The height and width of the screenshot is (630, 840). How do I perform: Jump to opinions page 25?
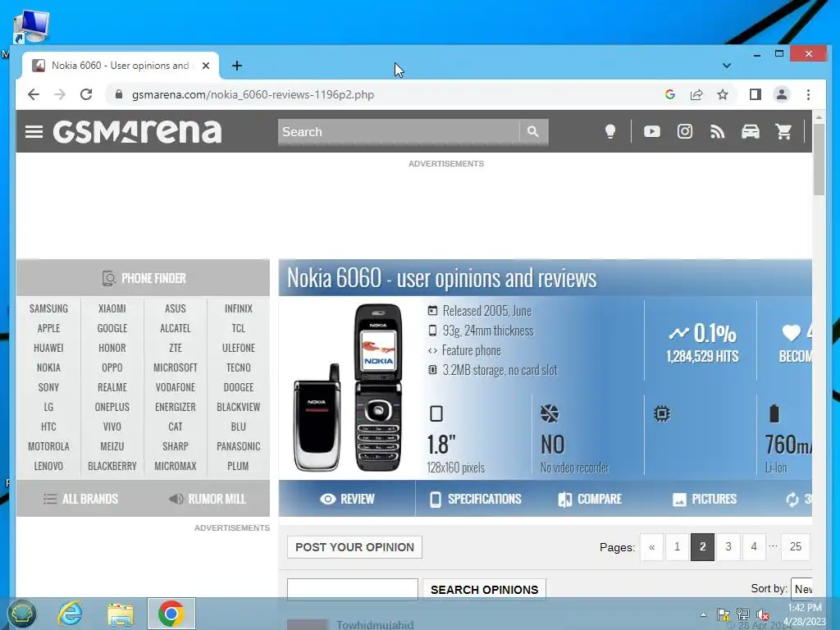click(x=796, y=547)
